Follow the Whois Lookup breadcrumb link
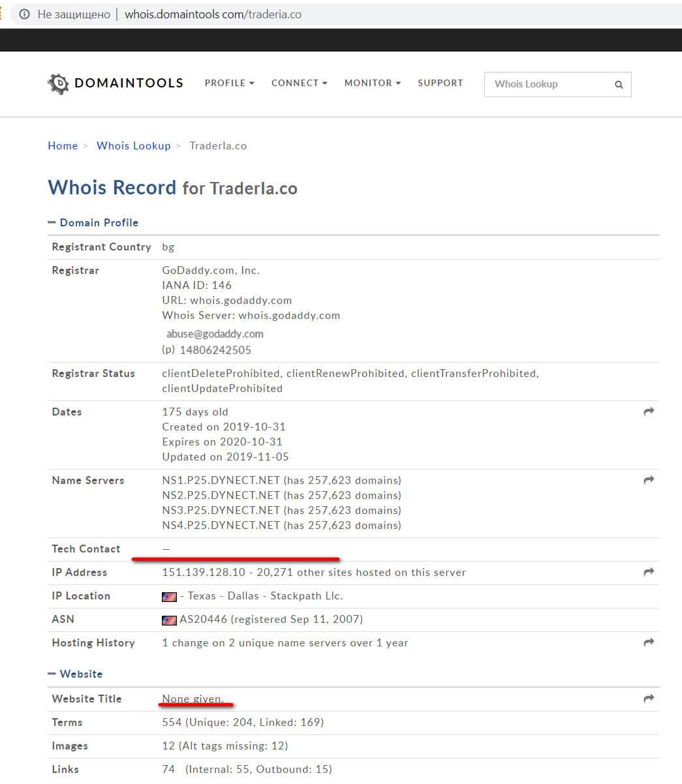 [x=134, y=145]
